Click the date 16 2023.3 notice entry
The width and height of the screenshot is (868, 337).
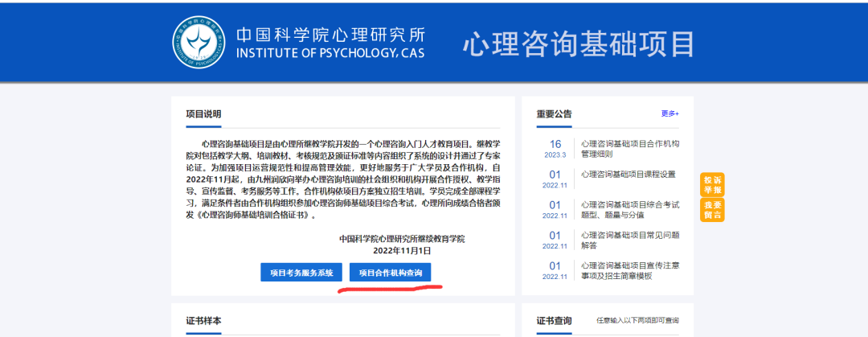(x=555, y=149)
